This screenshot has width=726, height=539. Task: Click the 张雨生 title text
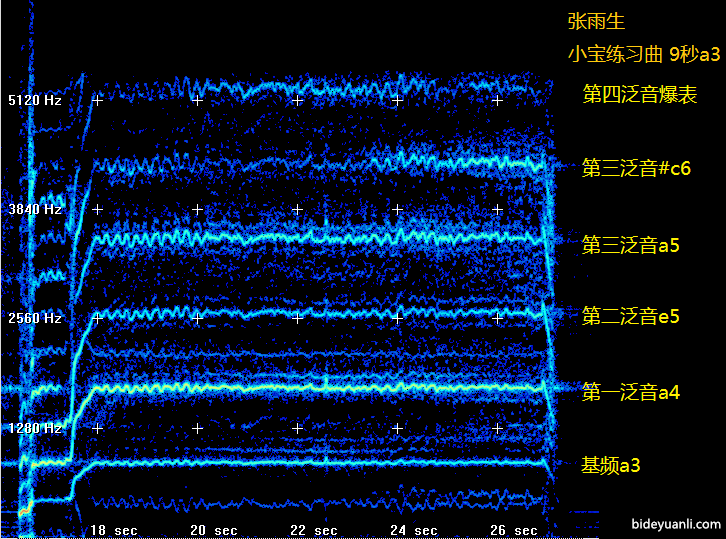click(596, 20)
